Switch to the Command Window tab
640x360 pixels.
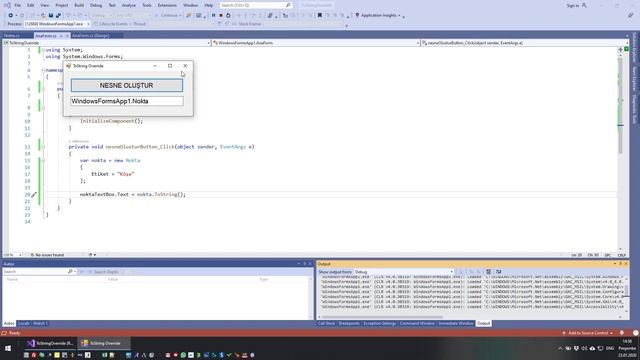tap(417, 323)
